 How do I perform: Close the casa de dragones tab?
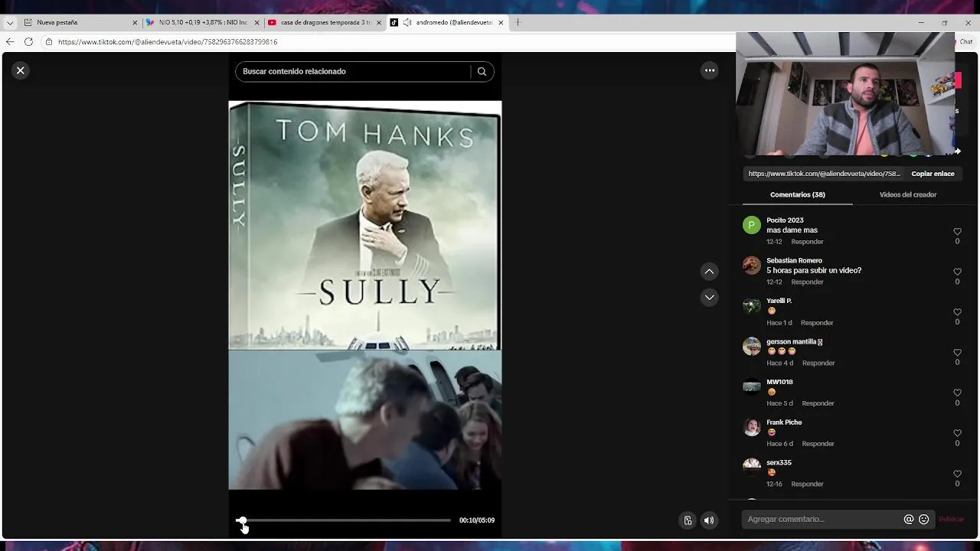379,23
